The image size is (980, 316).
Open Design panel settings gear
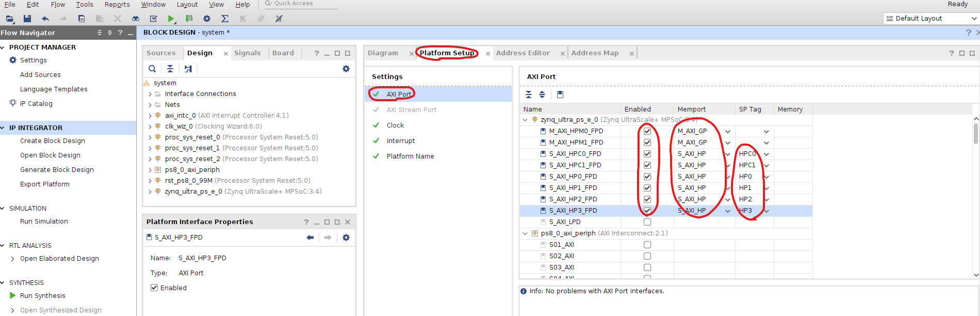point(346,69)
